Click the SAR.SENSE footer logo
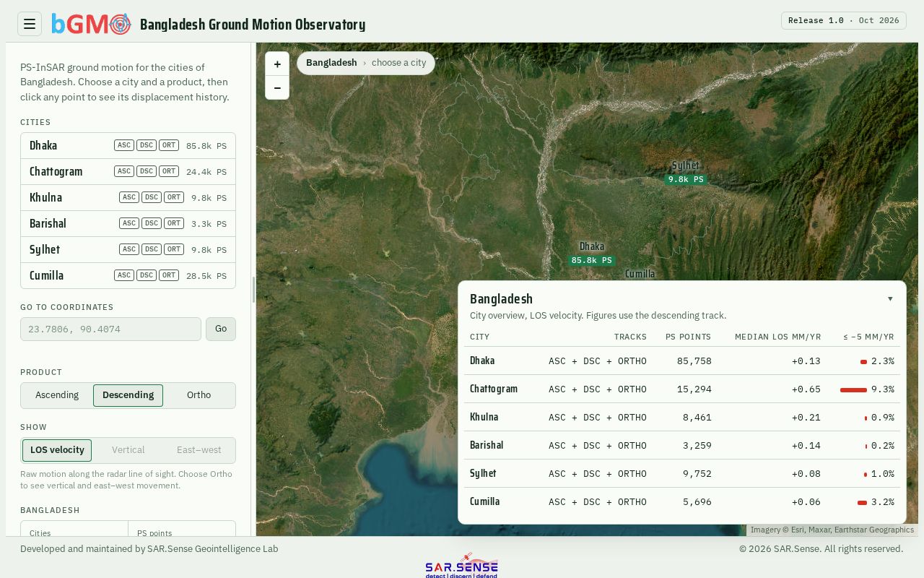Image resolution: width=924 pixels, height=578 pixels. click(x=461, y=566)
